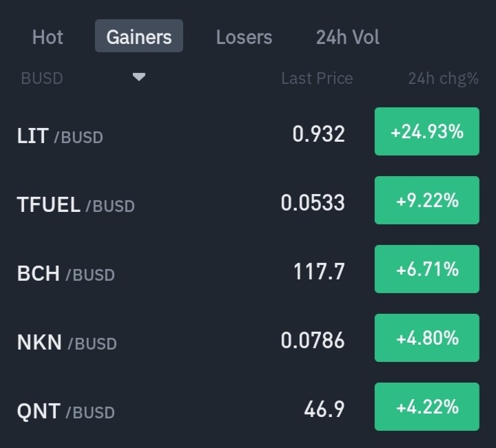Open the TFUEL /BUSD trading pair
This screenshot has width=496, height=448.
coord(248,201)
